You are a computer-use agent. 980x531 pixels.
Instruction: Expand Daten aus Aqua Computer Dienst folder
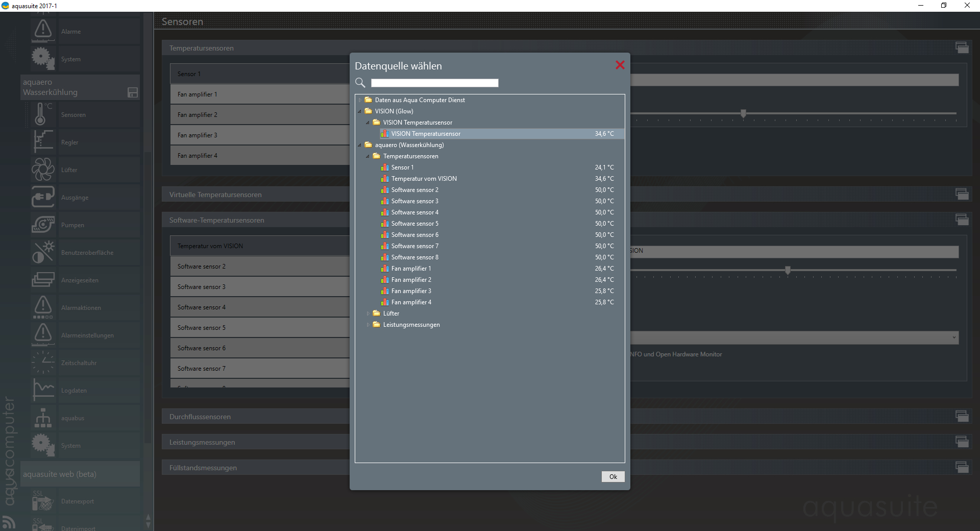(x=360, y=100)
